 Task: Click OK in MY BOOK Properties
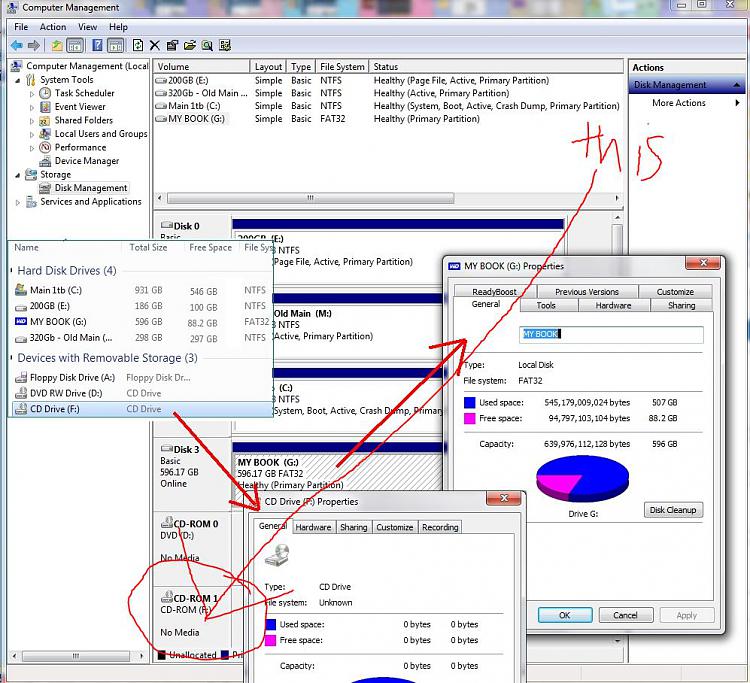point(565,615)
